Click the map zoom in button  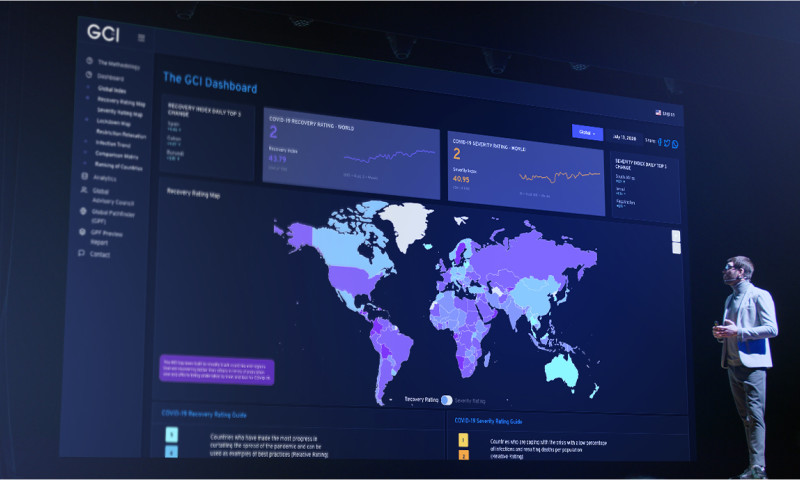676,236
